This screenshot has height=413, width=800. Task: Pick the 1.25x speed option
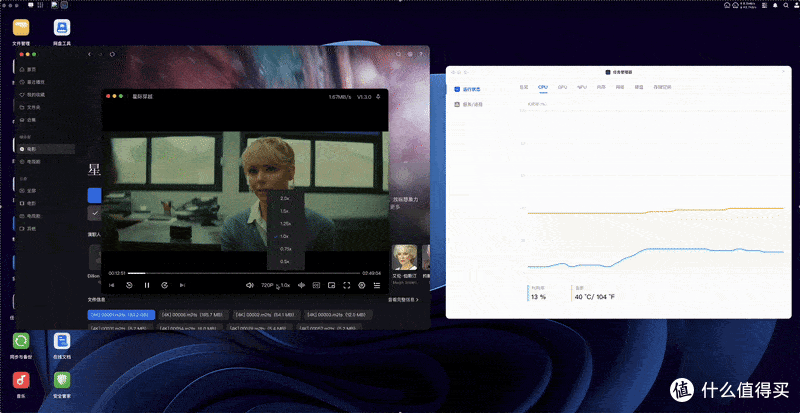coord(286,224)
